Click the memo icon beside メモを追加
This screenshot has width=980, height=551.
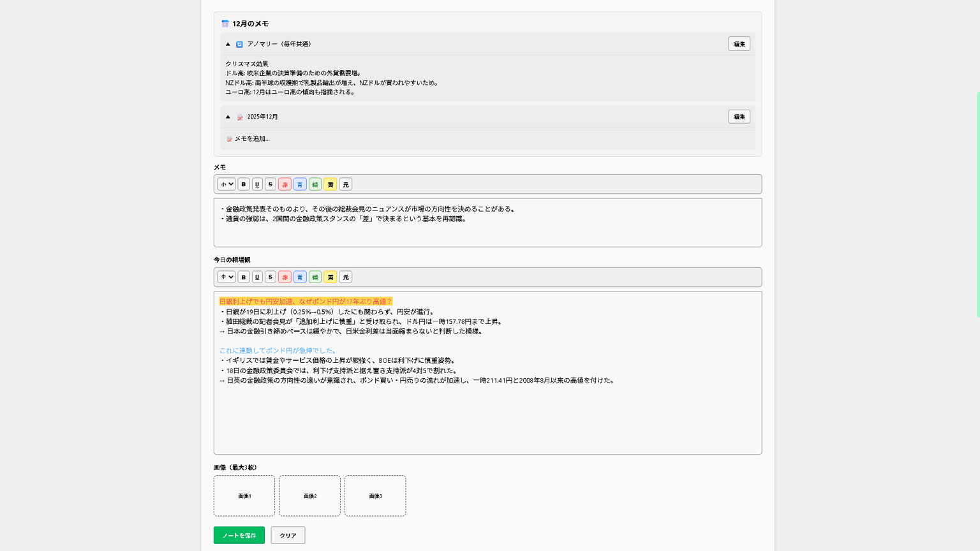pos(229,138)
